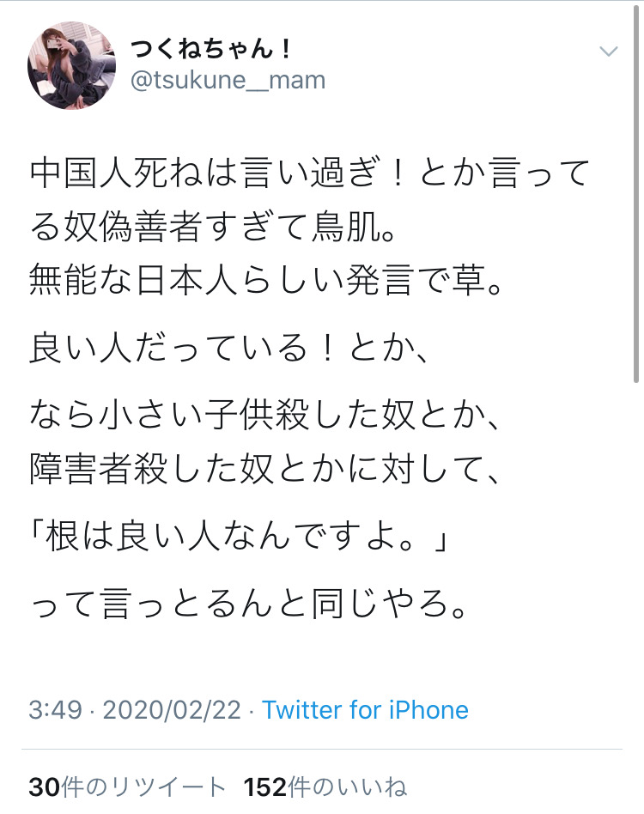644x814 pixels.
Task: Open the @tsukune__mam handle link
Action: coord(228,80)
